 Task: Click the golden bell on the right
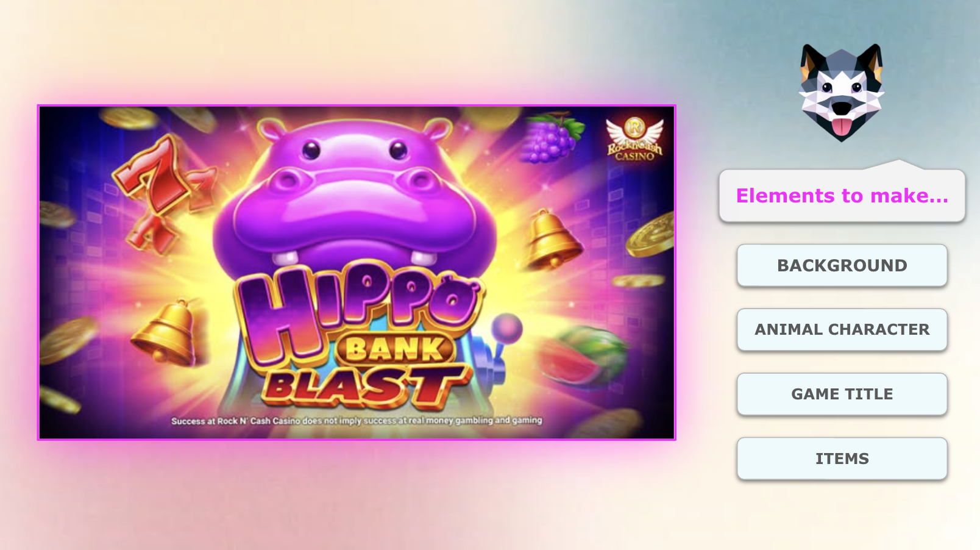(551, 240)
